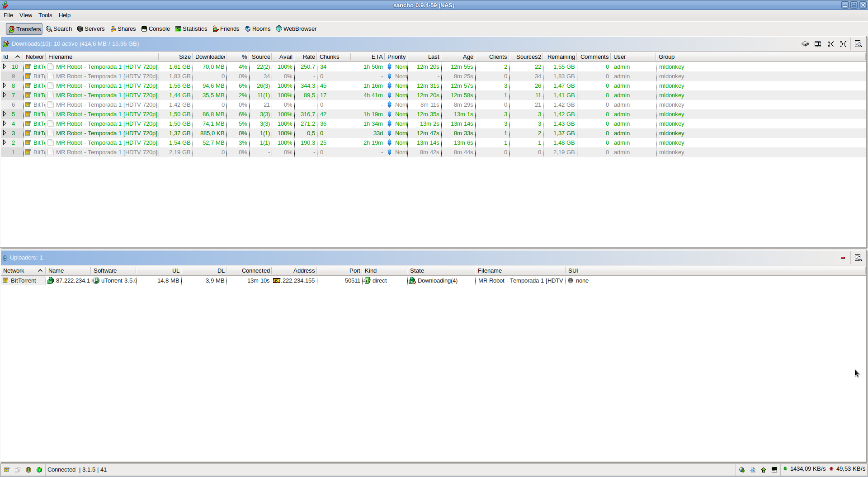The width and height of the screenshot is (868, 477).
Task: Click the globe with plus status bar icon
Action: tap(742, 470)
